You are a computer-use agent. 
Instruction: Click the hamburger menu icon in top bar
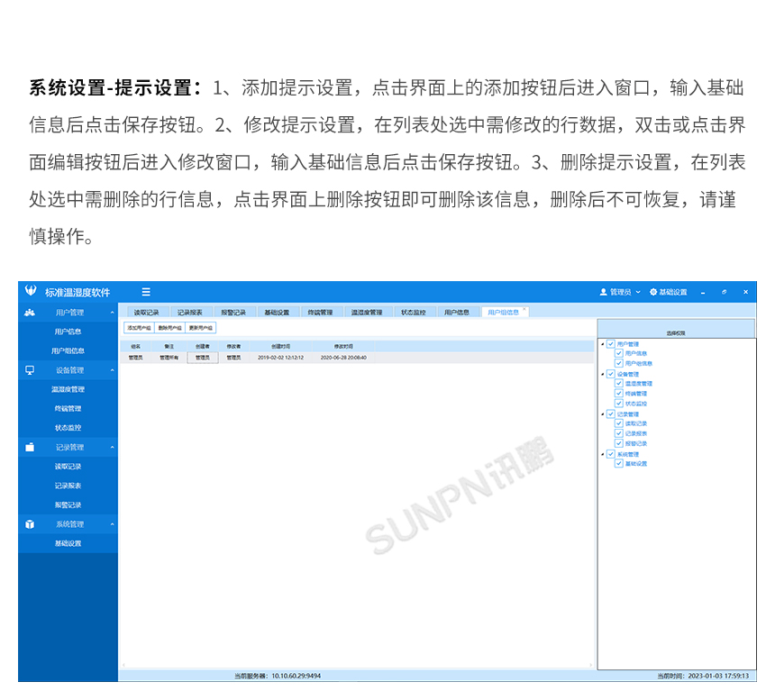(146, 291)
